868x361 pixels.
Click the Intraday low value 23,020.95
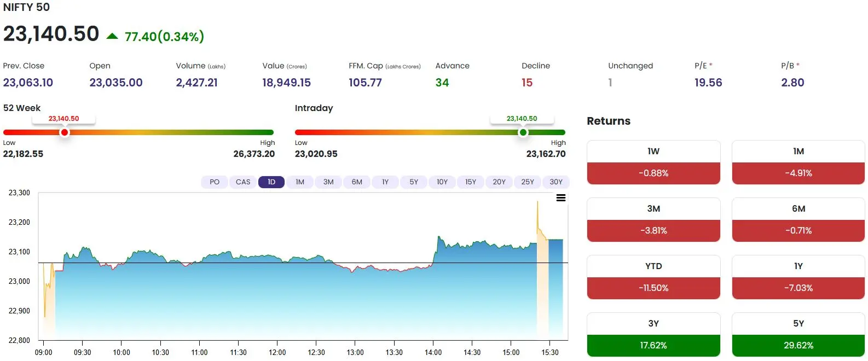click(316, 154)
